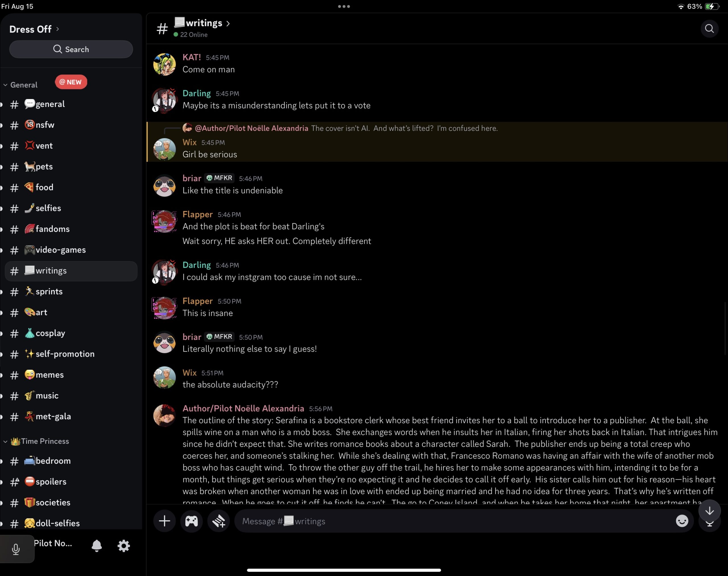Click the sidebar Search box
The image size is (728, 576).
click(x=71, y=49)
